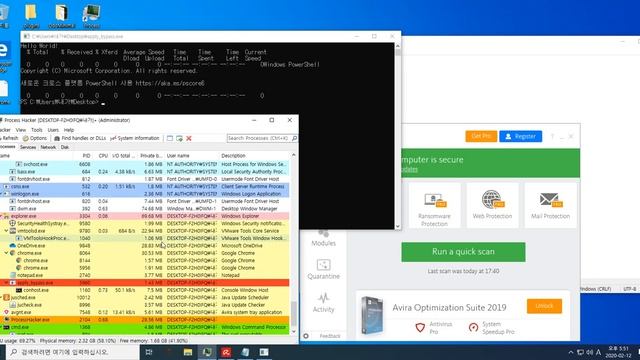Collapse the chrome.exe parent tree node
The image size is (640, 360).
pos(6,253)
